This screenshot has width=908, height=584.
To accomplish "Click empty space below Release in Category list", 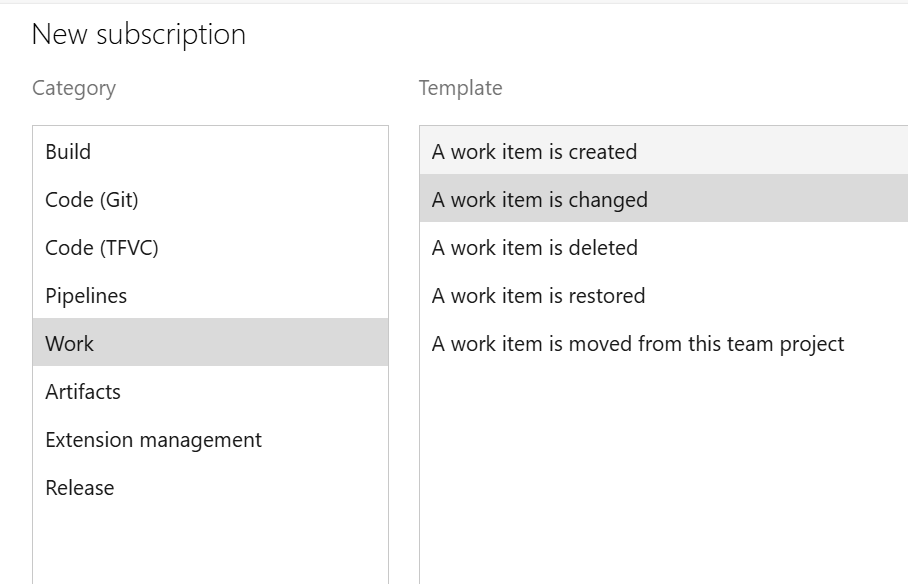I will tap(210, 545).
